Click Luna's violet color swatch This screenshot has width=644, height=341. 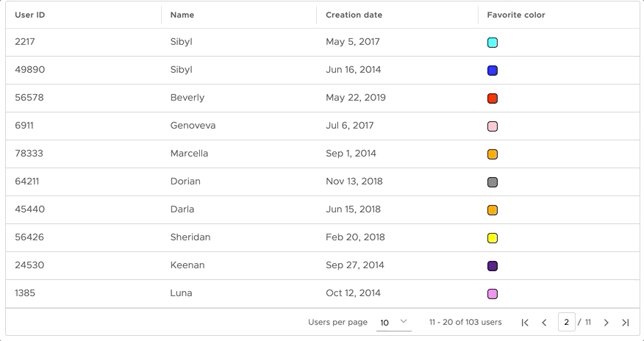tap(493, 294)
